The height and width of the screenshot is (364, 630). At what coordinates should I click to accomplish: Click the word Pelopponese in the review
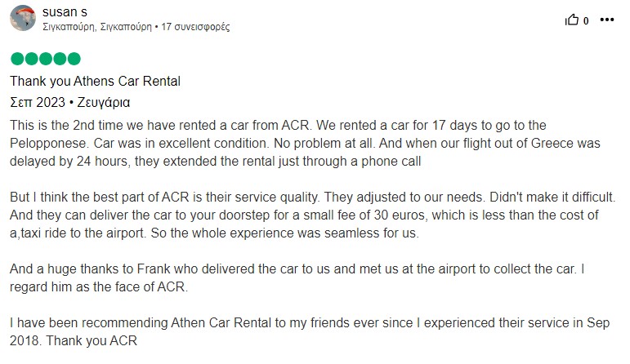(x=48, y=144)
